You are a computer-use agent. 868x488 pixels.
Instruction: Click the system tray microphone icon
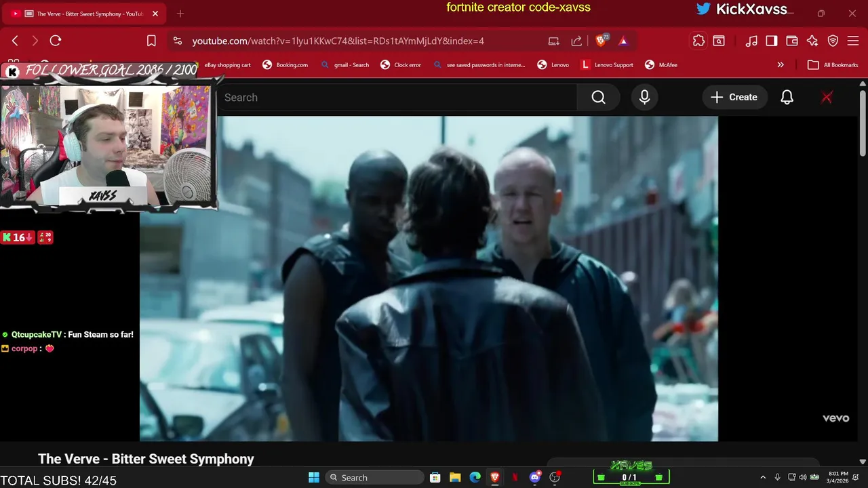point(777,477)
